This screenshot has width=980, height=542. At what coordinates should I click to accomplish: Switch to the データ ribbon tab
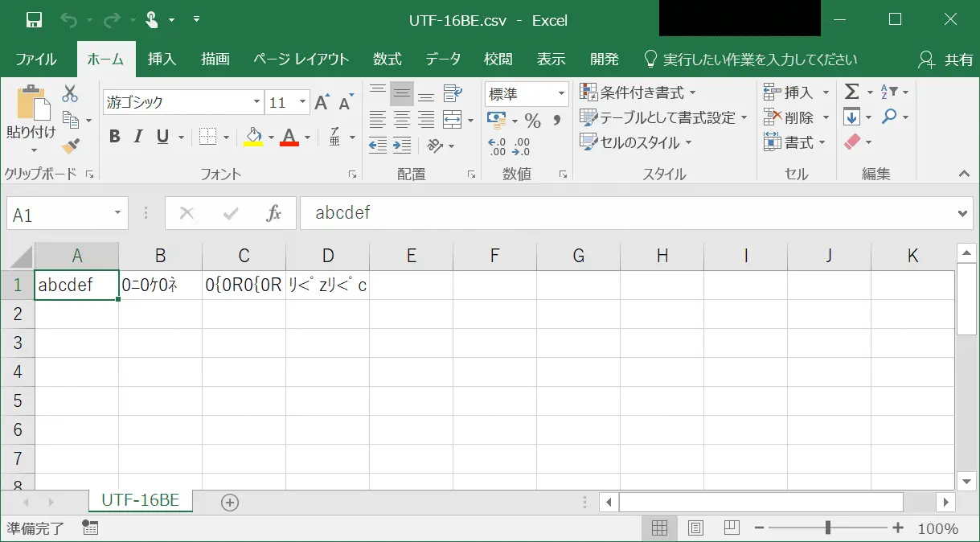(x=443, y=60)
